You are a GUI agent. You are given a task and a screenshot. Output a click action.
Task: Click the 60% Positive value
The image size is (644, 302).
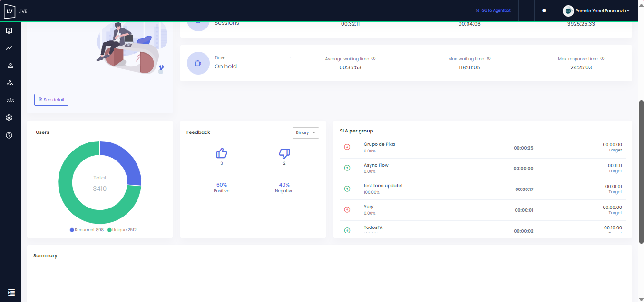222,185
